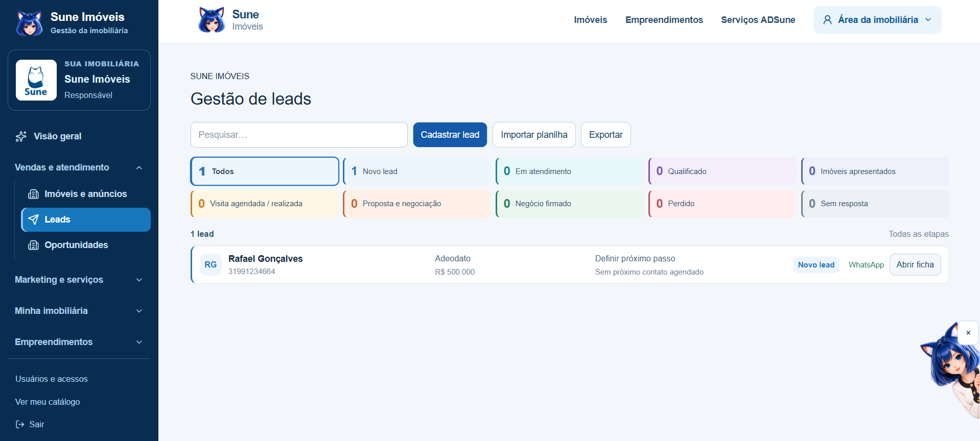
Task: Open Imóveis e anúncios in the sidebar
Action: tap(86, 194)
